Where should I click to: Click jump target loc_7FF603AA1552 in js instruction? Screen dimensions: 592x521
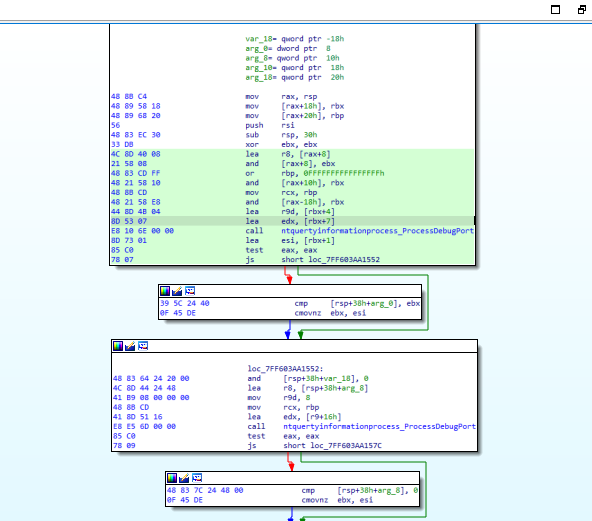tap(344, 259)
